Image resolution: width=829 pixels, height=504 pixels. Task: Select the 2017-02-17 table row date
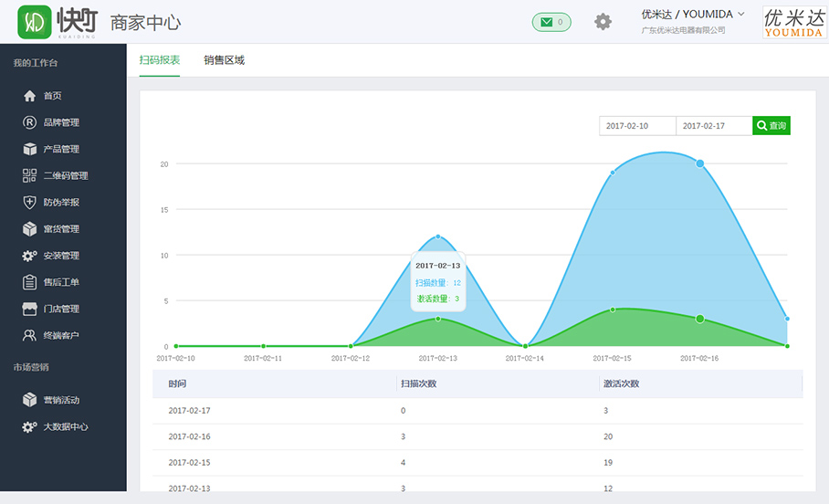(189, 410)
